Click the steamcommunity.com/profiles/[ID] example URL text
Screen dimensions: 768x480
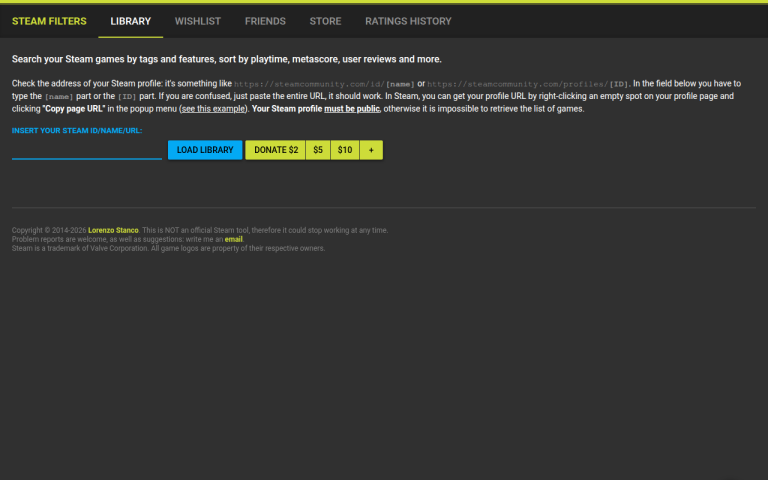(528, 84)
